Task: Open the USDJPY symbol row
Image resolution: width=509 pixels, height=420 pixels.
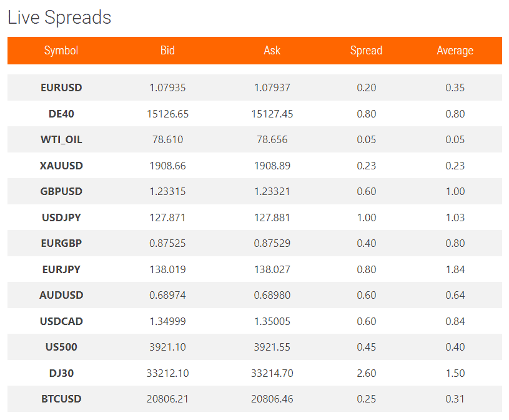Action: coord(255,217)
